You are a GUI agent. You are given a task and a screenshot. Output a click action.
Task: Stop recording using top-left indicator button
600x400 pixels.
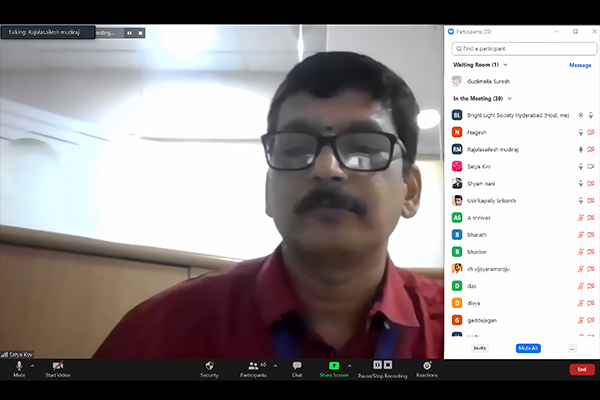[x=141, y=33]
